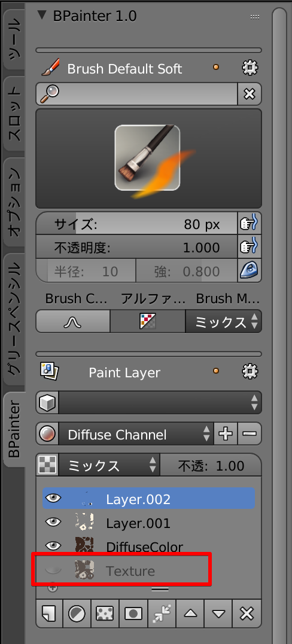This screenshot has height=644, width=292.
Task: Hide DiffuseColor layer using its eye icon
Action: (53, 547)
